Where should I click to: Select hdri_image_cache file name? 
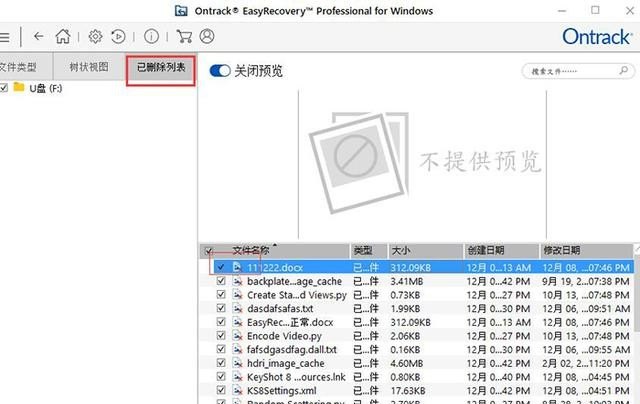[x=285, y=363]
